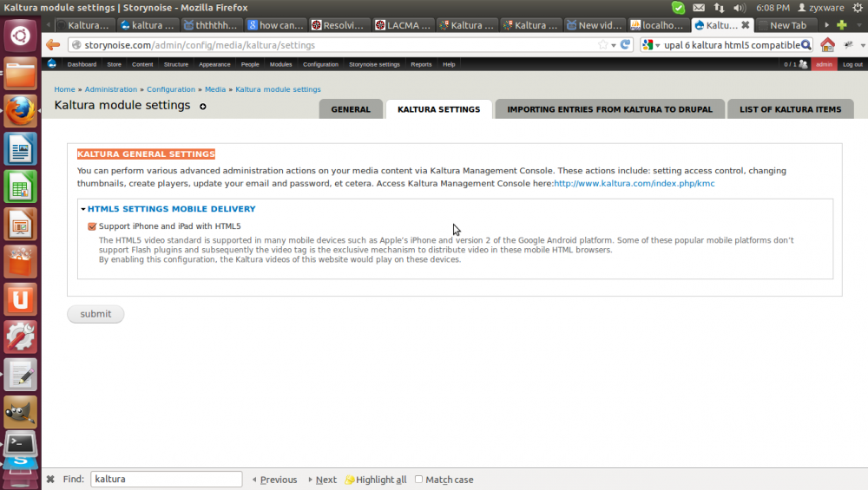Image resolution: width=868 pixels, height=490 pixels.
Task: Close the find bar with the X icon
Action: [x=50, y=480]
